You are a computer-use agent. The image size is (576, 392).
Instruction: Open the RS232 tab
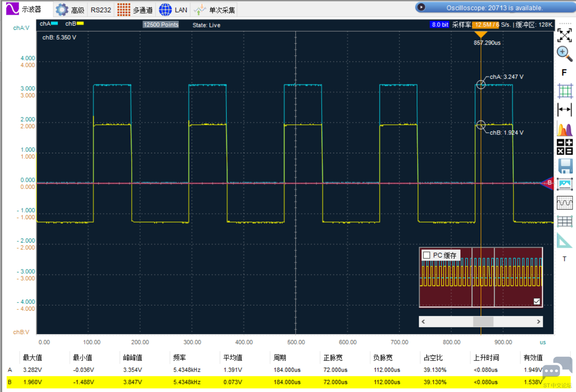[101, 10]
